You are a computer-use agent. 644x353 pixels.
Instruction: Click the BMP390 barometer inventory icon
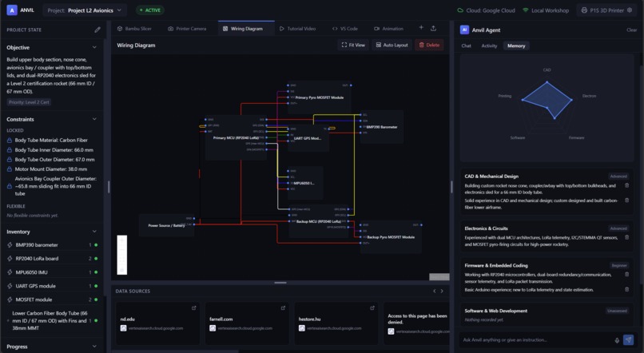(x=10, y=245)
